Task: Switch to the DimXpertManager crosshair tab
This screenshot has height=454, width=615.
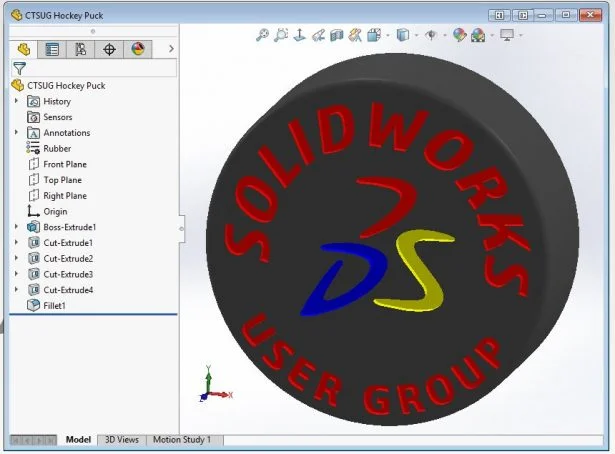Action: (x=109, y=49)
